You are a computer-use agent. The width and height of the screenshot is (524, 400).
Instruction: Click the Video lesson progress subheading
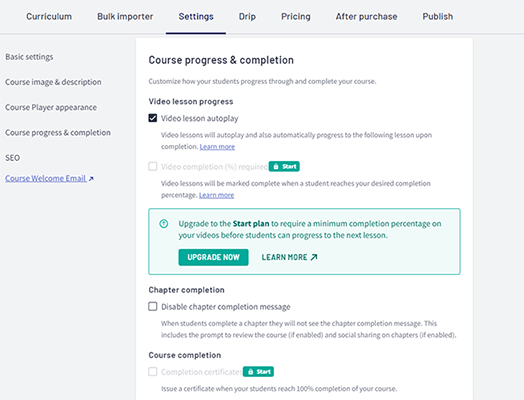click(x=191, y=102)
